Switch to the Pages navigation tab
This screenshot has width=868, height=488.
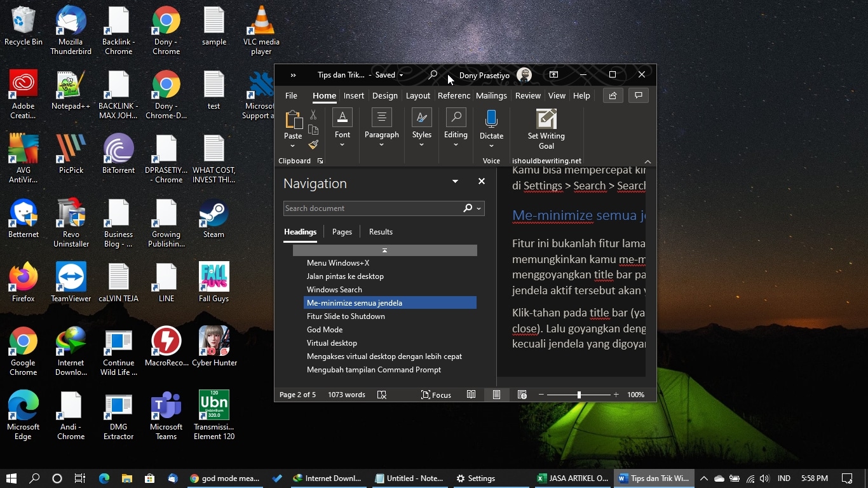(342, 232)
